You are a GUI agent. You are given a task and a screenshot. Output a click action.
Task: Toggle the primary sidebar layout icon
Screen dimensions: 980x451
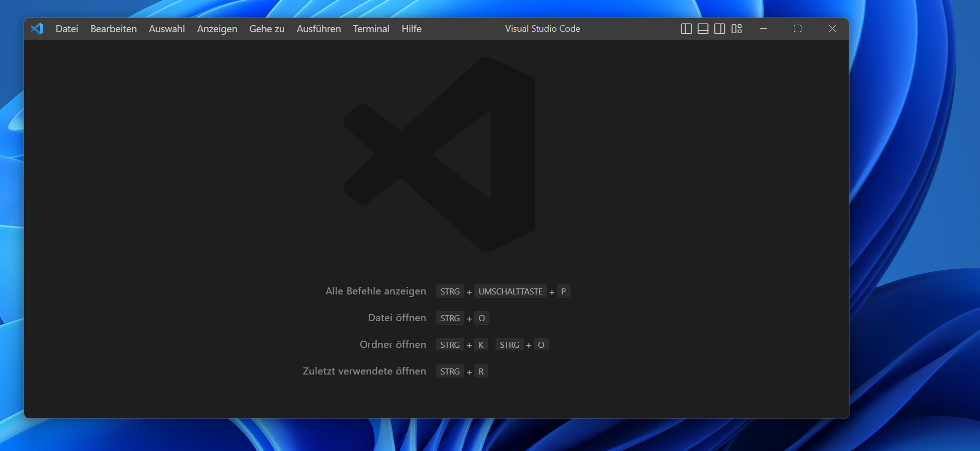pos(686,29)
